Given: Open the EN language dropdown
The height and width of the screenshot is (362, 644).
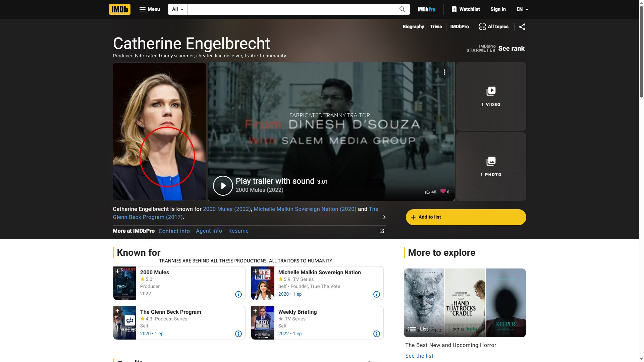Looking at the screenshot, I should 522,9.
